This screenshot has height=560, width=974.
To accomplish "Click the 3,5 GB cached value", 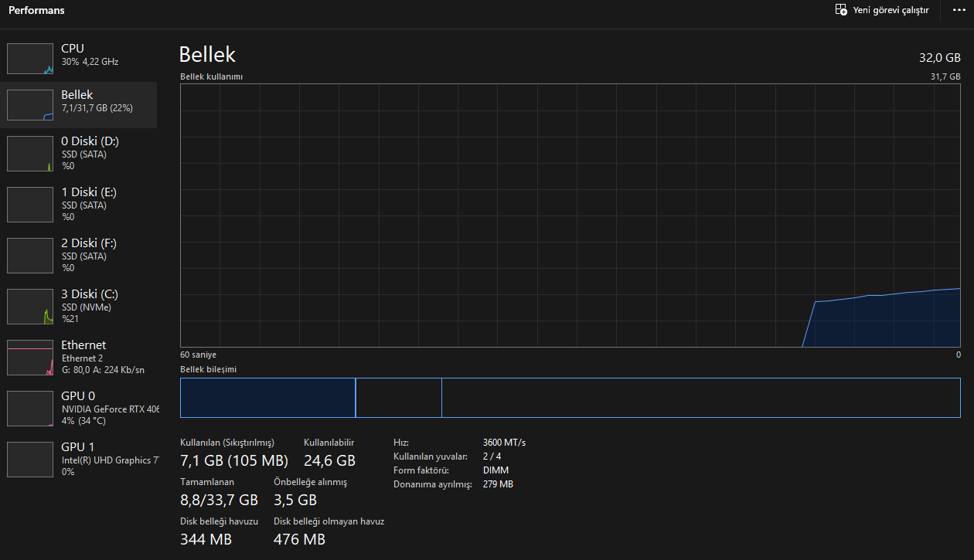I will pyautogui.click(x=295, y=500).
